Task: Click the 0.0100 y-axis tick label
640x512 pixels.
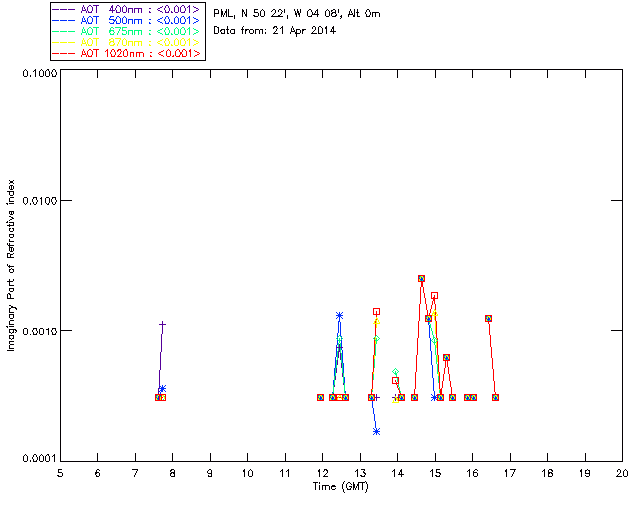Action: [x=39, y=200]
